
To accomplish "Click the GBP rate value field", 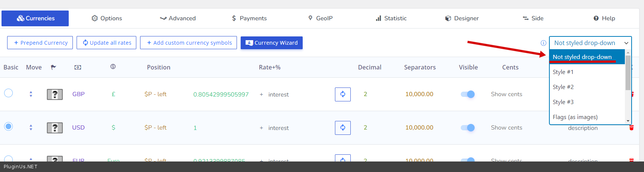I will (x=221, y=95).
